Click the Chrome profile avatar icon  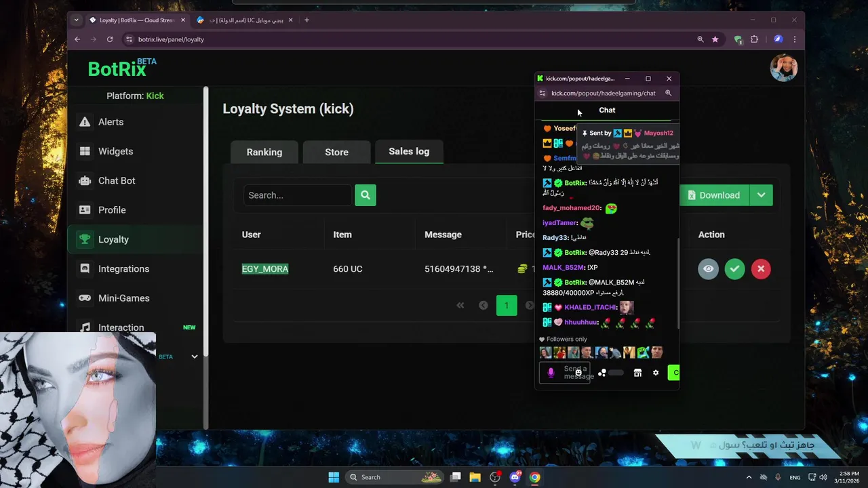[778, 39]
